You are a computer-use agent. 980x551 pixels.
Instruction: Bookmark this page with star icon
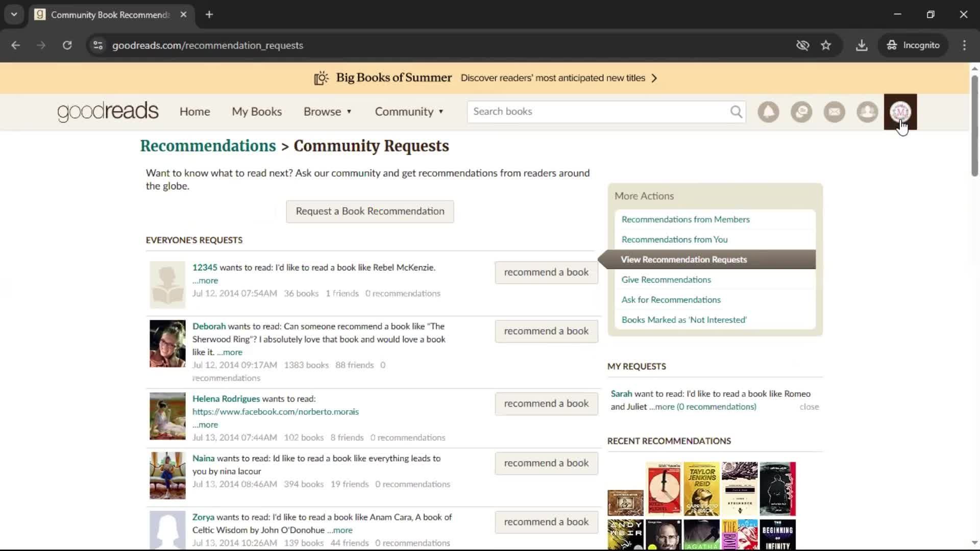826,45
